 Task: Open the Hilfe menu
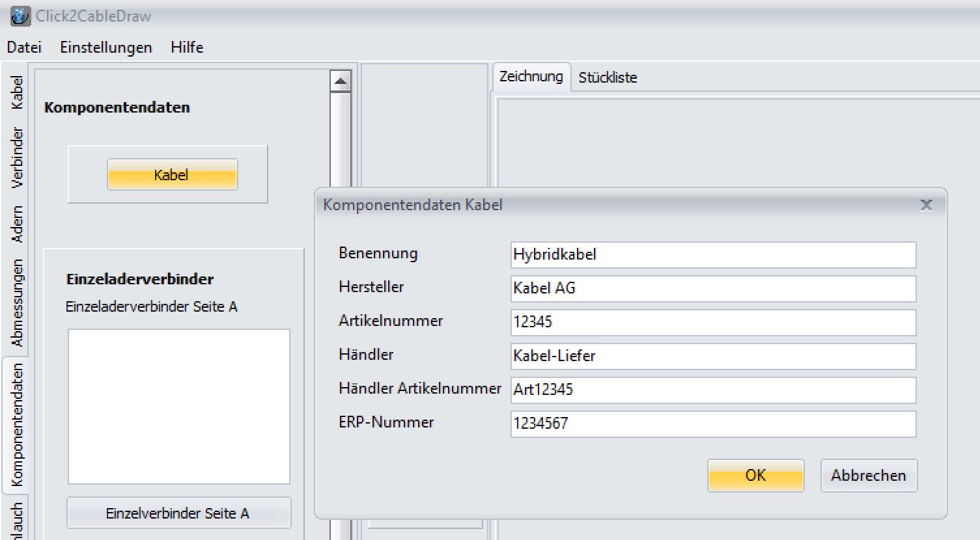(x=187, y=47)
